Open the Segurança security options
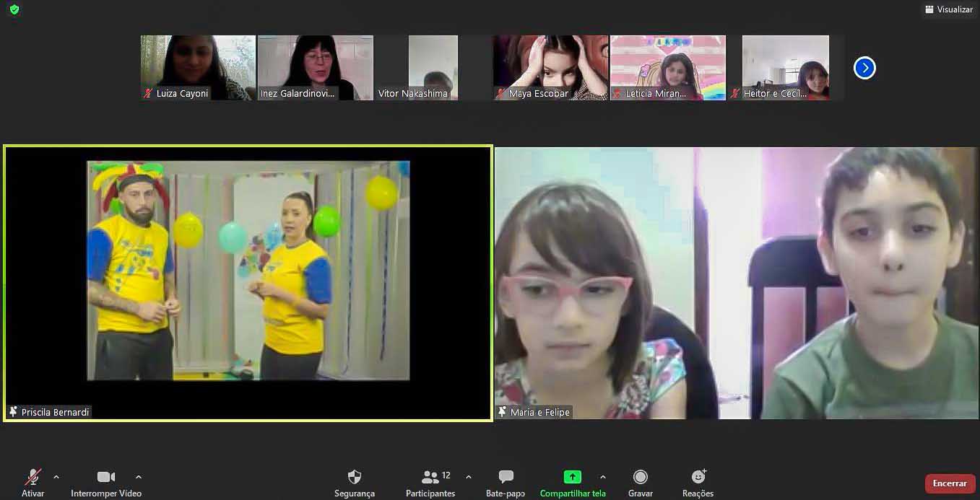 tap(355, 483)
